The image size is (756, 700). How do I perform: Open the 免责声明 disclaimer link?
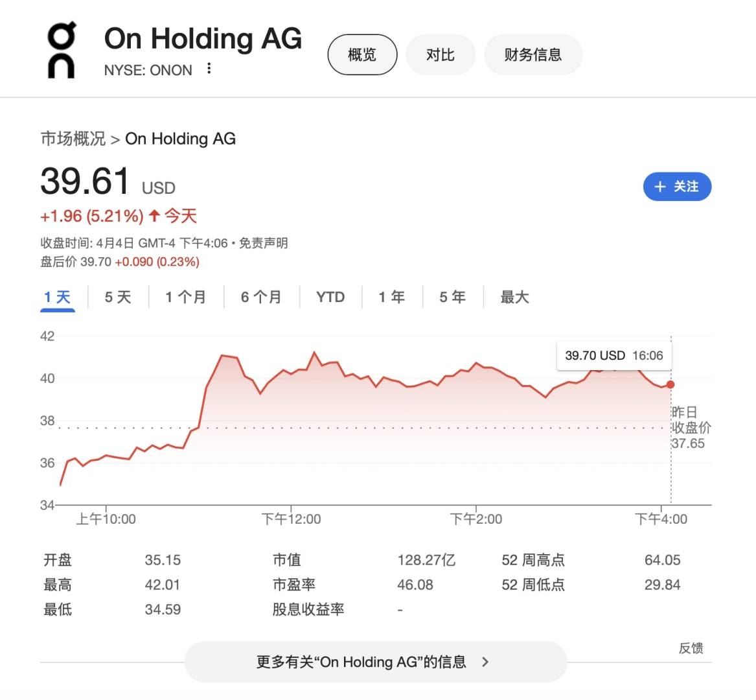click(x=264, y=243)
